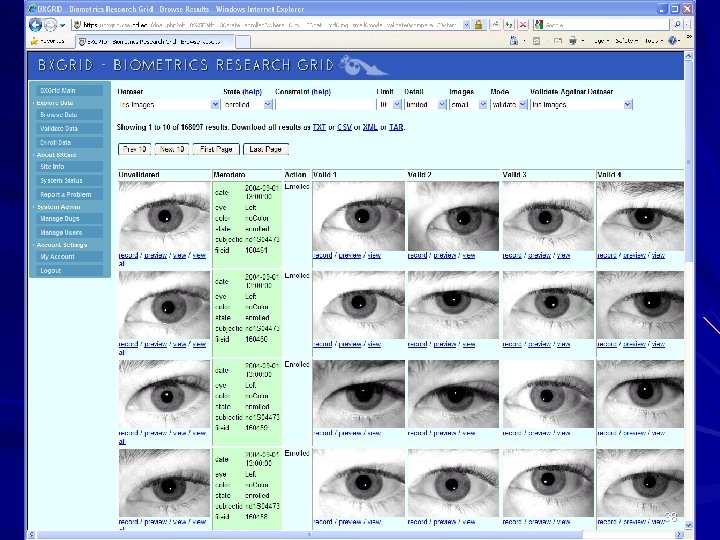Click third row Valid 4 eye image
The width and height of the screenshot is (720, 540).
click(641, 394)
